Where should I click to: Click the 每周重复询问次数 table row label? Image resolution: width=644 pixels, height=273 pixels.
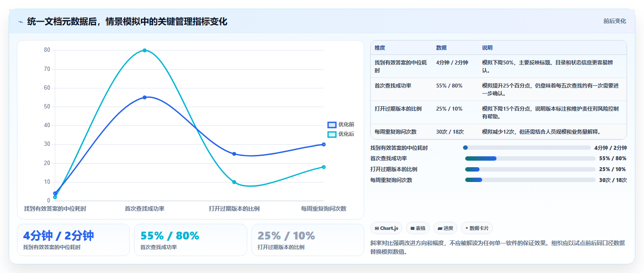point(396,131)
